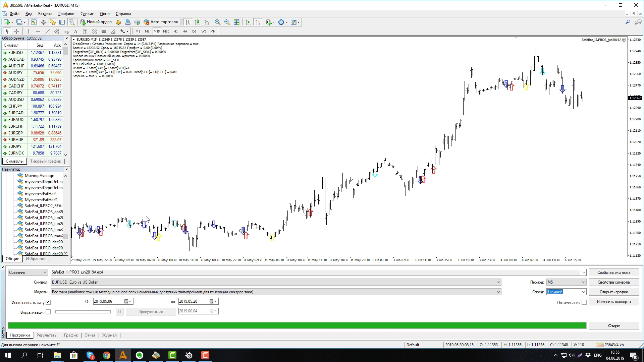Viewport: 644px width, 362px height.
Task: Open the Strategy Tester toolbar icon
Action: 71,22
